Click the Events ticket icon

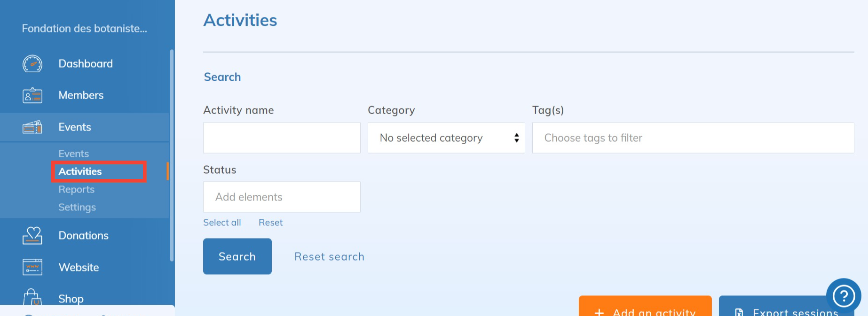pos(32,127)
